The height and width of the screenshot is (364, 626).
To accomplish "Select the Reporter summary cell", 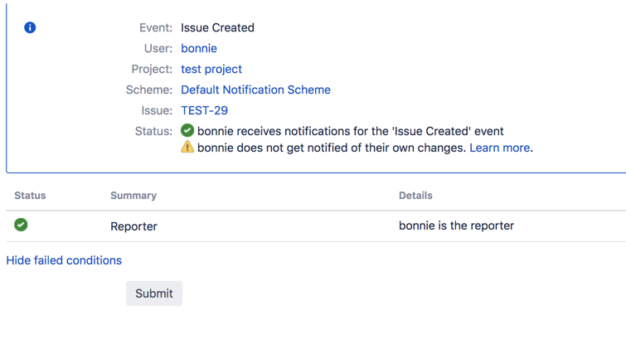I will 133,226.
